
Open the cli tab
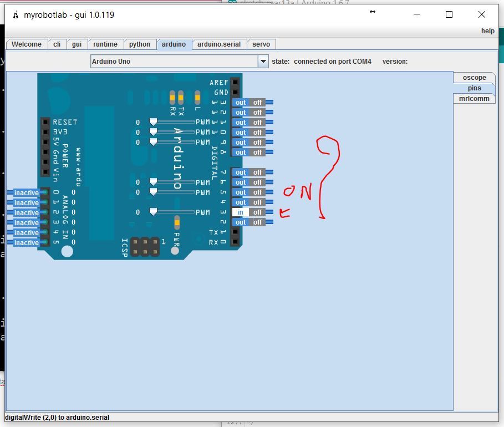point(57,44)
